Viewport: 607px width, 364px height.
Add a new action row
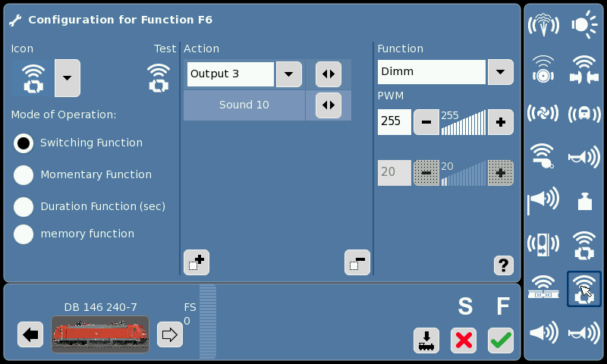tap(197, 262)
